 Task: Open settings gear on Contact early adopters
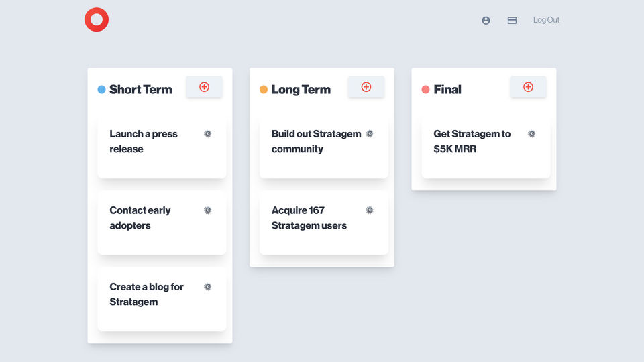pos(208,210)
